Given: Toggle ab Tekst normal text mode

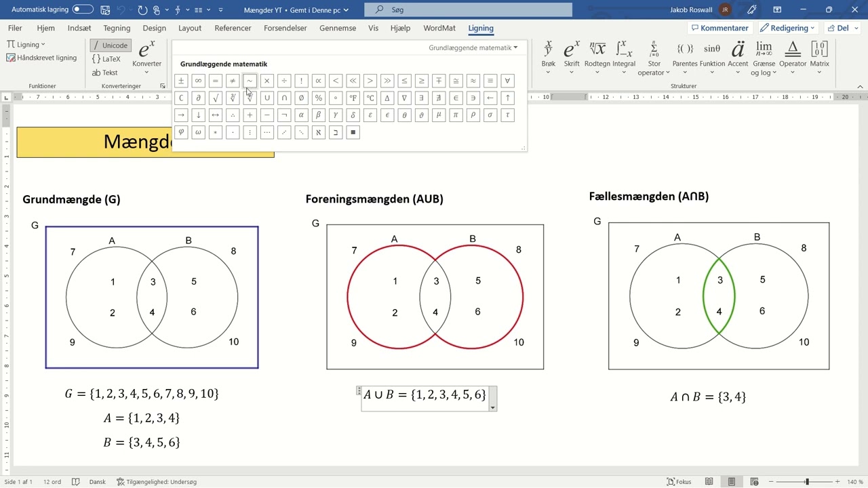Looking at the screenshot, I should pos(105,73).
